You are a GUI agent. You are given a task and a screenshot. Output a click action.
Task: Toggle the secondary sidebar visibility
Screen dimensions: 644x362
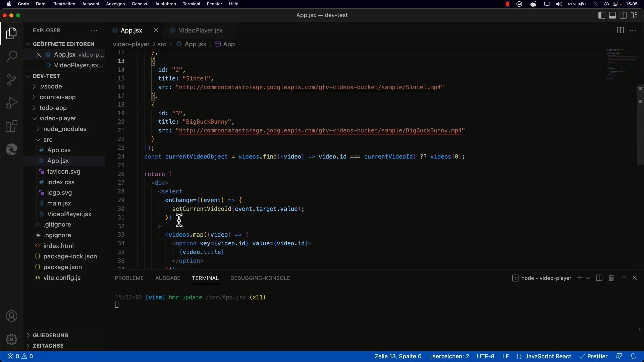(623, 15)
